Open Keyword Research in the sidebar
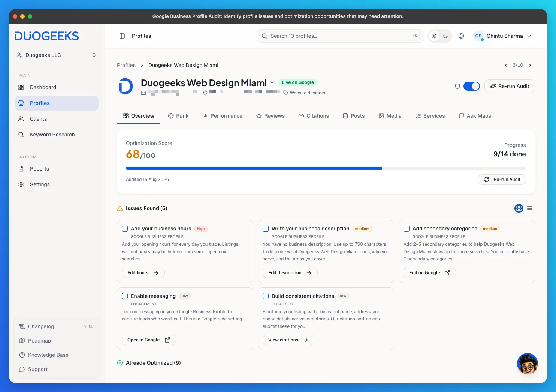Screen dimensions: 556x392 57,135
